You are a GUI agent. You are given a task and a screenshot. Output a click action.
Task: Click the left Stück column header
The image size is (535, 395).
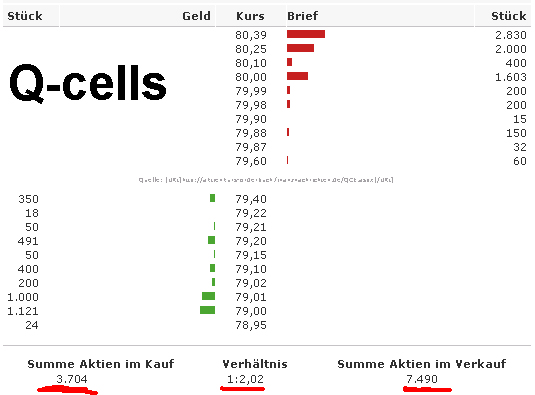coord(25,16)
